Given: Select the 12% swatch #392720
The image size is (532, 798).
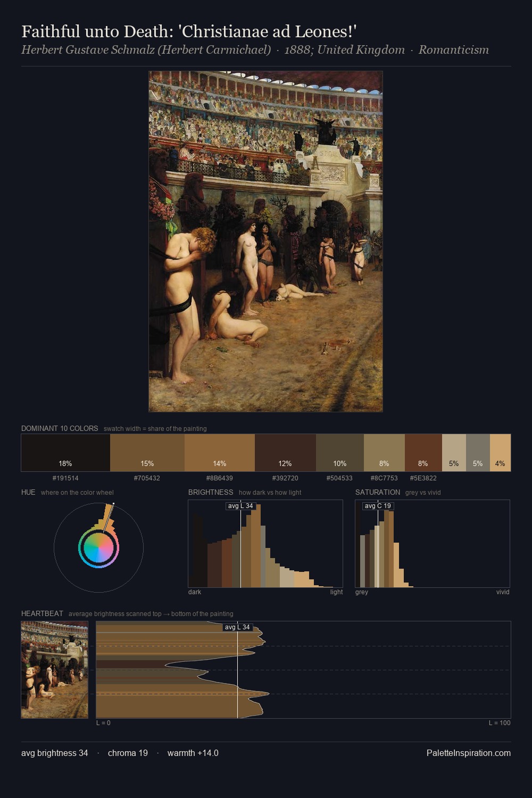Looking at the screenshot, I should click(285, 453).
